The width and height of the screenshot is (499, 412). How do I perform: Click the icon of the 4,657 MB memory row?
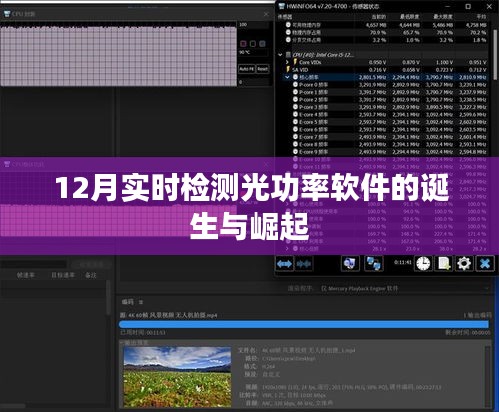(288, 25)
